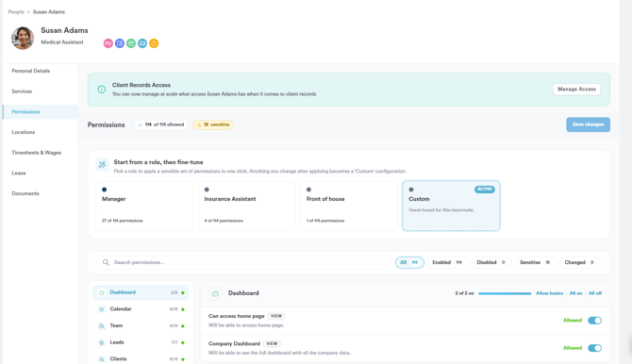Filter permissions by Sensitive

point(536,262)
